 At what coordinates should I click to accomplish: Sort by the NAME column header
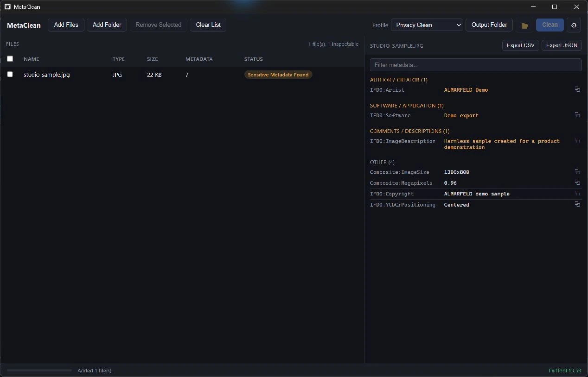pyautogui.click(x=32, y=59)
